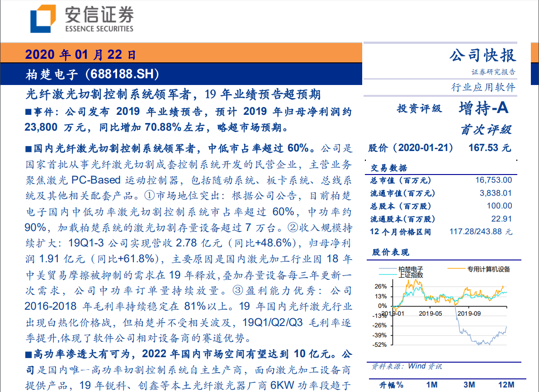Click the circled number ① marker
Screen dimensions: 539x392
pos(148,196)
